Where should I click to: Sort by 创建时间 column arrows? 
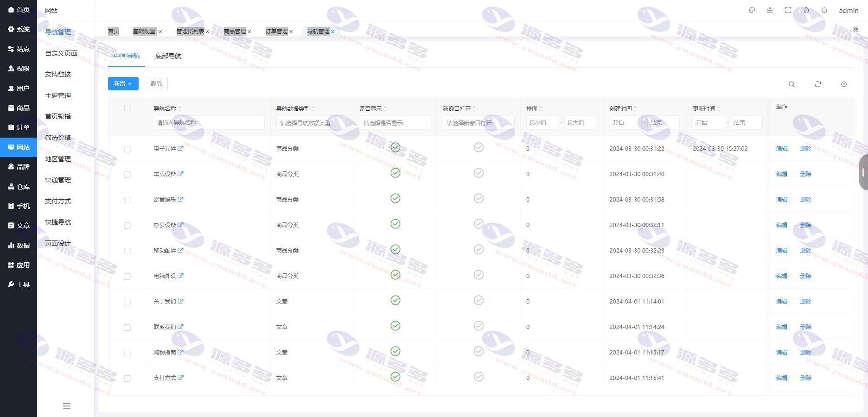(x=635, y=109)
